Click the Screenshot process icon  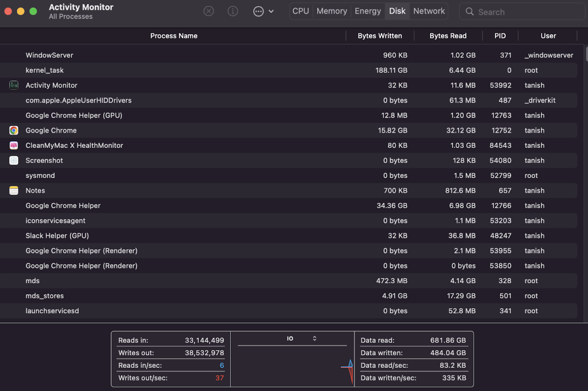coord(14,160)
